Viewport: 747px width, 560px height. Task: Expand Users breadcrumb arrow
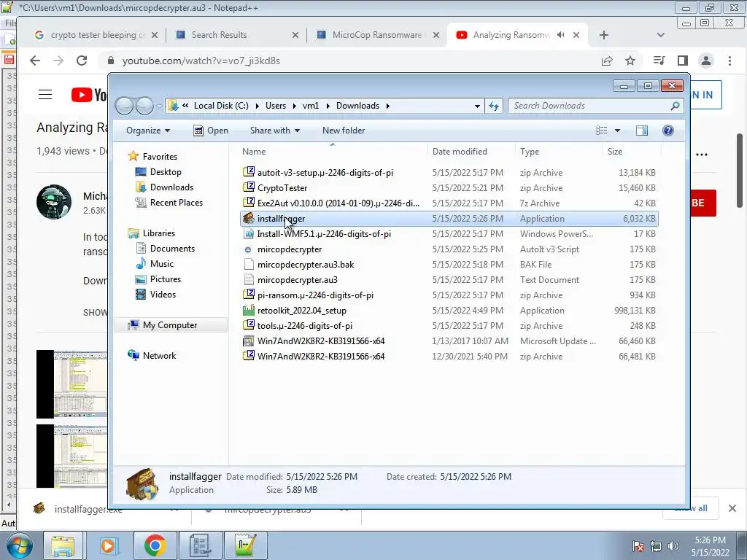(x=295, y=106)
